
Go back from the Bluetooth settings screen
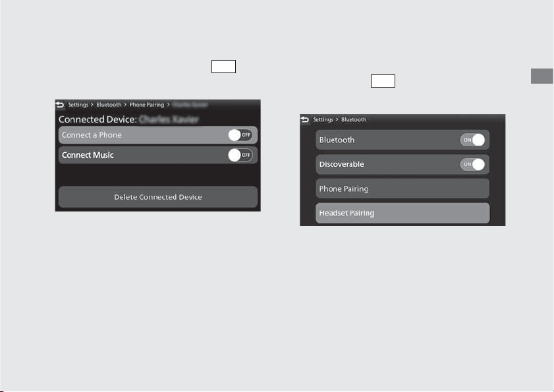tap(304, 120)
